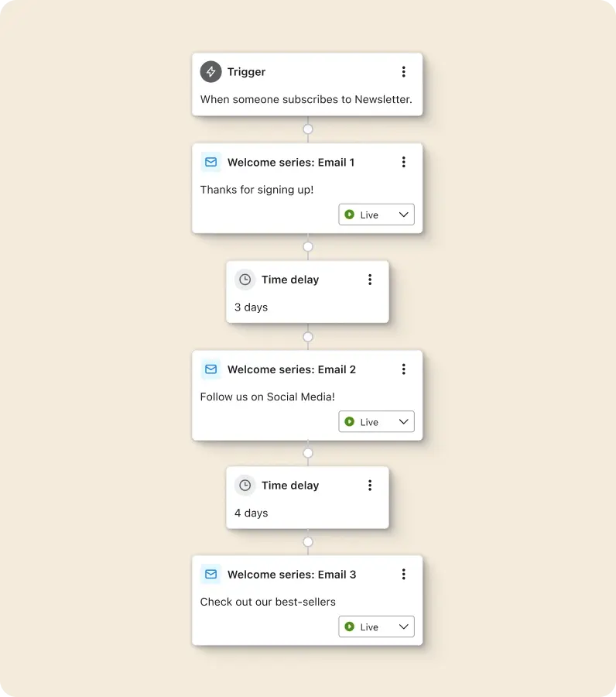This screenshot has width=616, height=697.
Task: Open the Live status dropdown on Email 1
Action: coord(403,215)
